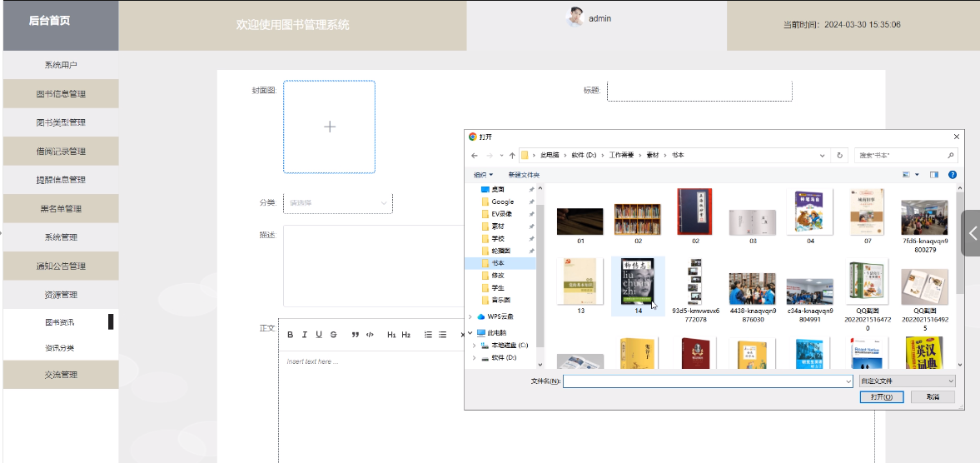Open the file name history dropdown

(x=848, y=381)
